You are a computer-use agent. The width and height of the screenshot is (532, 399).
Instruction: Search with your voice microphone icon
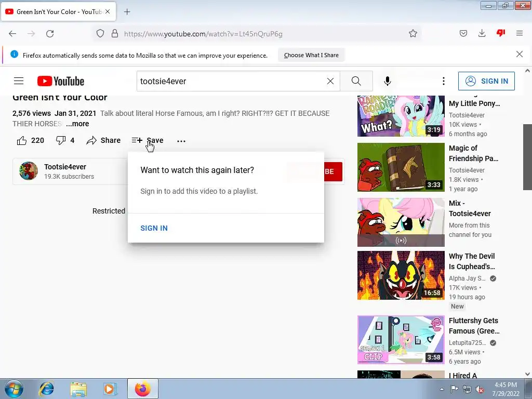(x=388, y=81)
